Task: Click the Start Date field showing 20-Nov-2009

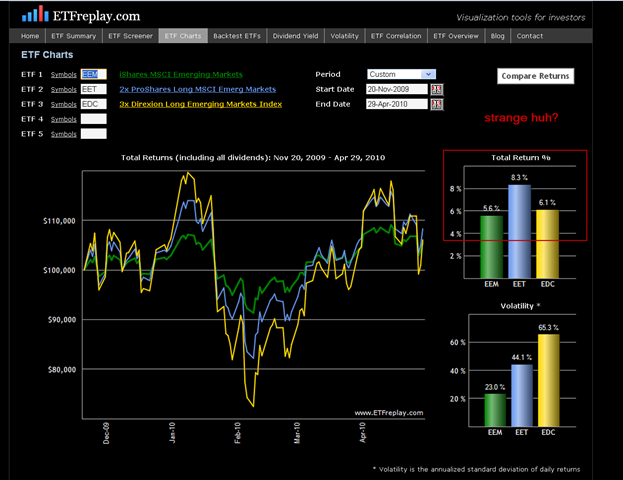Action: click(x=397, y=89)
